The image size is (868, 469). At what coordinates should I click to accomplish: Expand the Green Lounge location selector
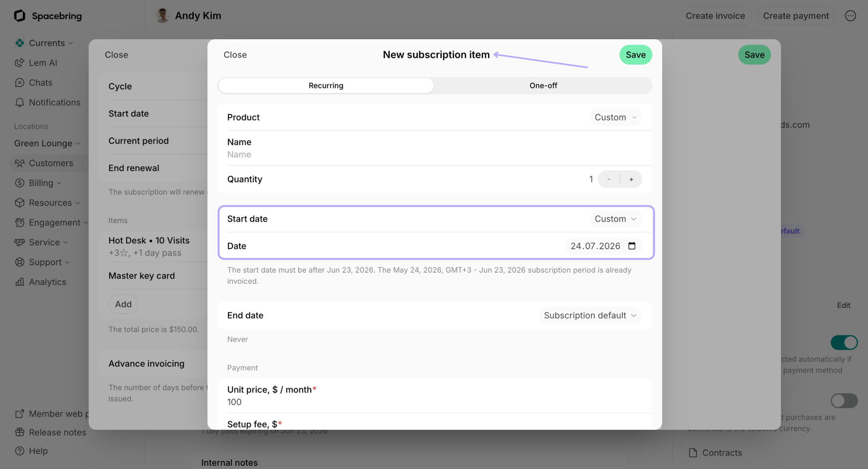[x=47, y=143]
